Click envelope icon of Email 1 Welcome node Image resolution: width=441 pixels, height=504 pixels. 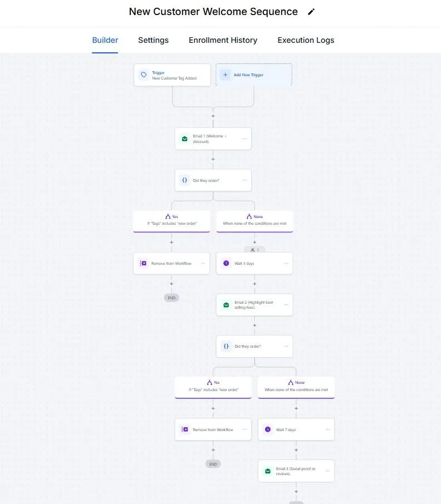click(x=185, y=139)
